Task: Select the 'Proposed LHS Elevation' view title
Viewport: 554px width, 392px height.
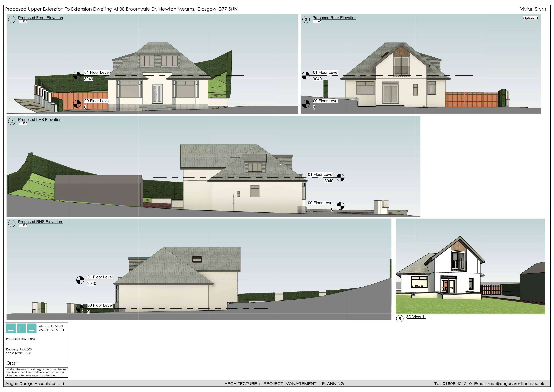Action: pyautogui.click(x=40, y=120)
